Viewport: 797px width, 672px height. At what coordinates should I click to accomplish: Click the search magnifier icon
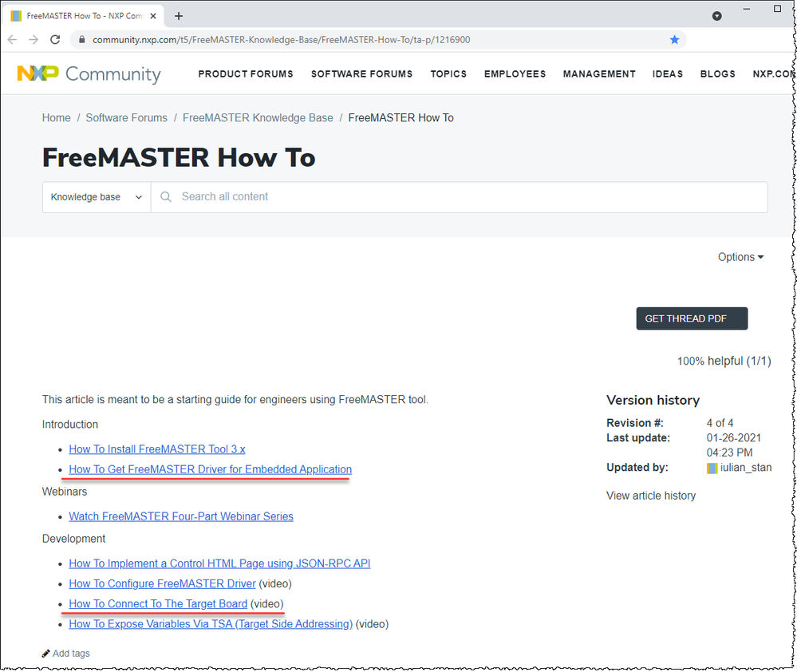pos(165,196)
